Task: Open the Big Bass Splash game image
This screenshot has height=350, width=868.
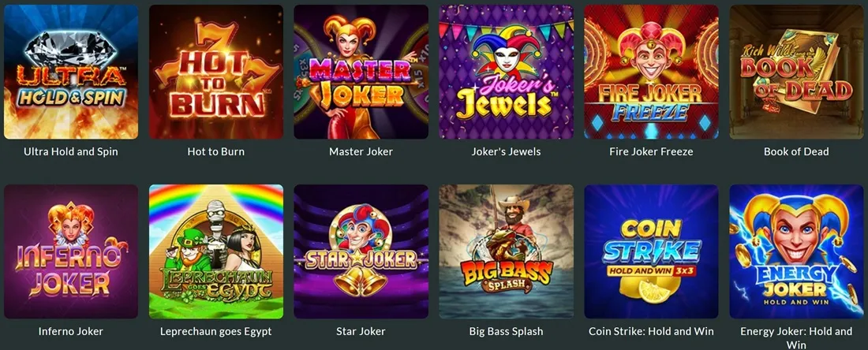Action: pyautogui.click(x=506, y=251)
